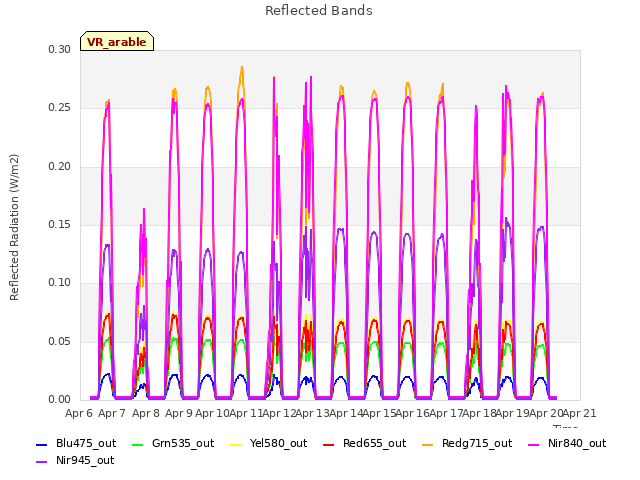
Task: Select the Blu475_out legend label
Action: coord(86,444)
